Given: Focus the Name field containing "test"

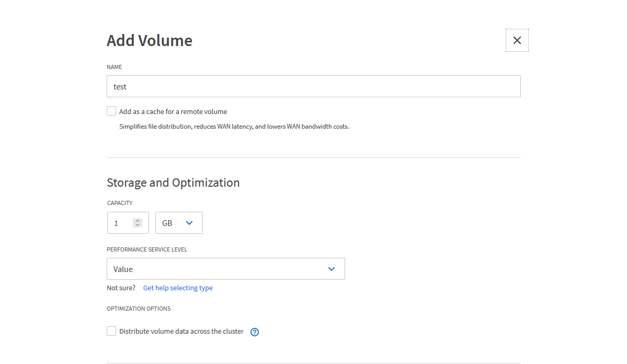Looking at the screenshot, I should pyautogui.click(x=313, y=86).
